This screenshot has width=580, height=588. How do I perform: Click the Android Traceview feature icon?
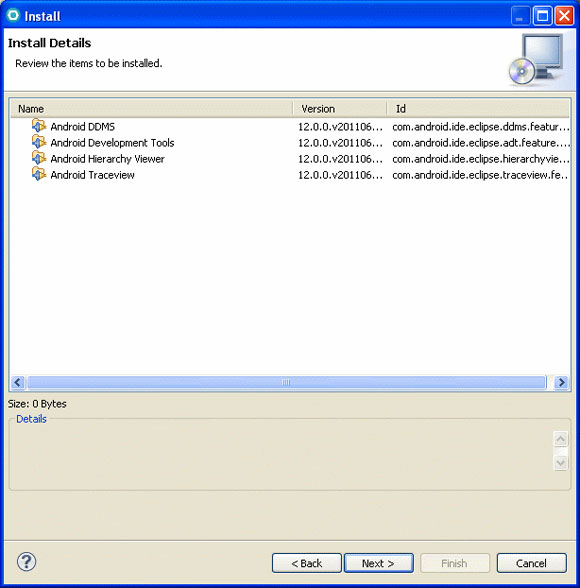[x=39, y=174]
